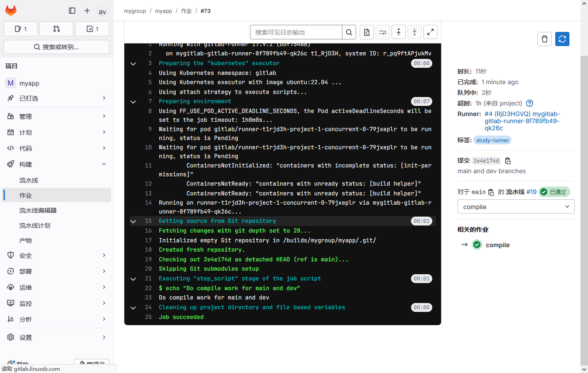The image size is (588, 373).
Task: Expand the 已钉选 pinned section
Action: pyautogui.click(x=56, y=98)
